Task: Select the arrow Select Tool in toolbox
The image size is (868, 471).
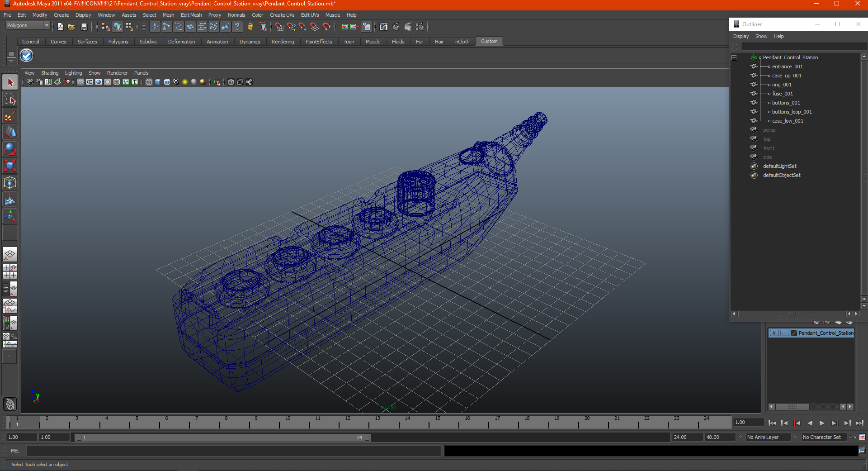Action: click(x=10, y=82)
